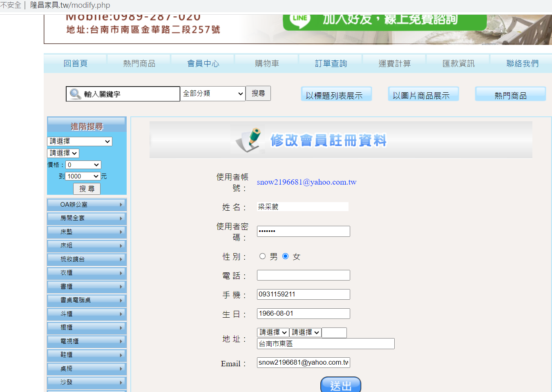The width and height of the screenshot is (552, 392).
Task: Open the 沙發 category in the sidebar
Action: [x=87, y=382]
